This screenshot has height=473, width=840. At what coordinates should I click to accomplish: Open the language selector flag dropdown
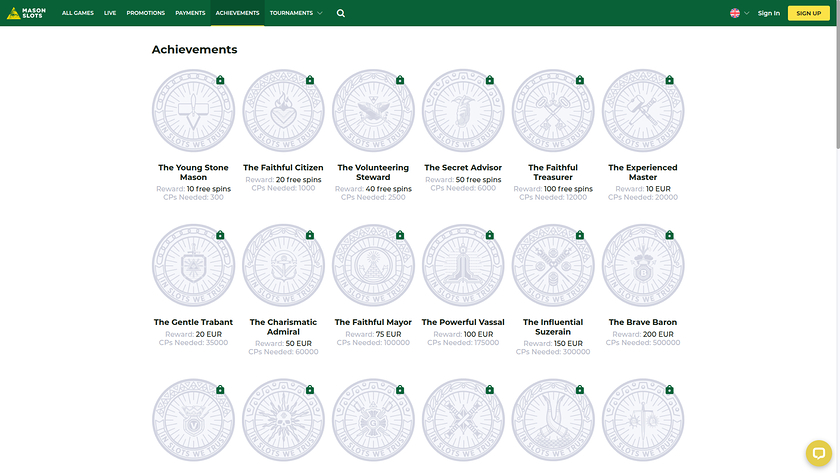click(739, 13)
